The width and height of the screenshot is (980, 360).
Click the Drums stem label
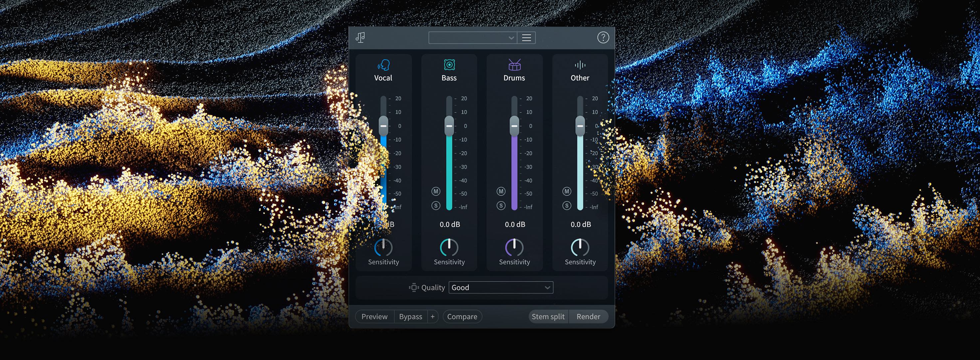click(514, 78)
